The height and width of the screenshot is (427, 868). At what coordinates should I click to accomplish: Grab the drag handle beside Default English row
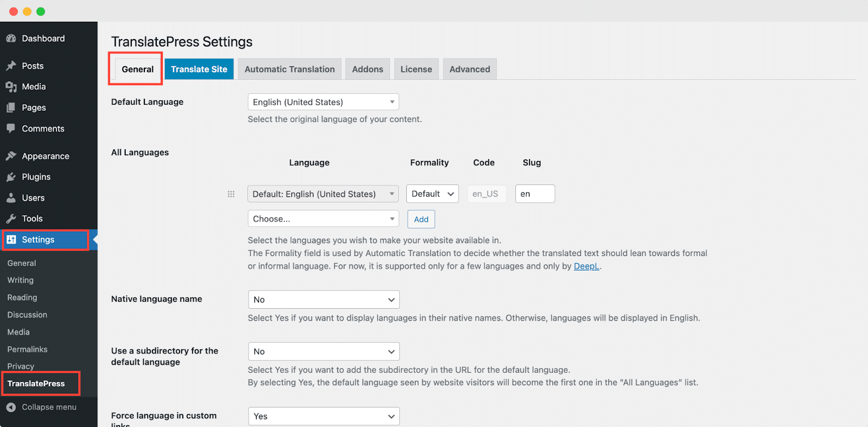[231, 194]
